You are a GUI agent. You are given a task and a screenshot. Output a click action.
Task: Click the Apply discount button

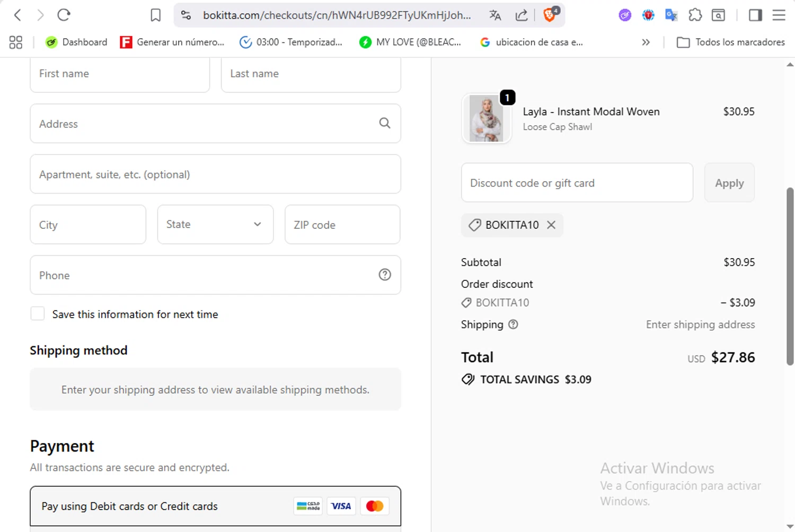[729, 183]
